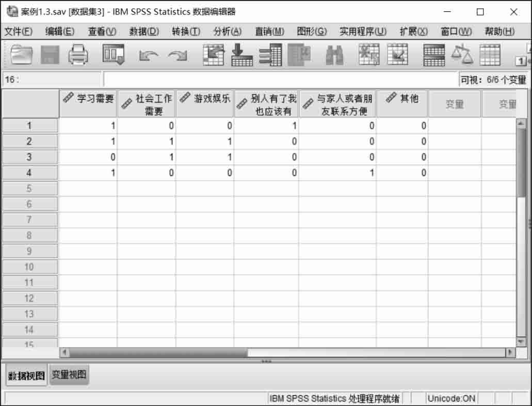This screenshot has height=406, width=532.
Task: Open the 分析(A) menu
Action: click(228, 32)
